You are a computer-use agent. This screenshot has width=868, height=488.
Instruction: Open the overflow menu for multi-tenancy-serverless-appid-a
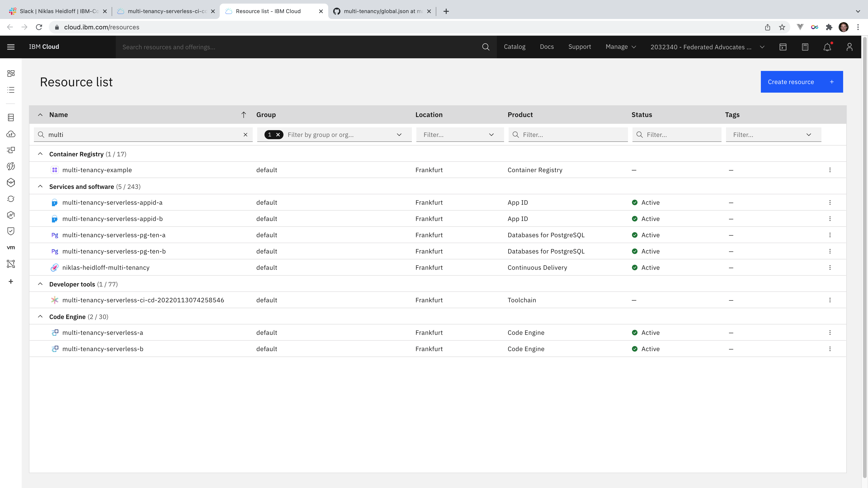click(x=830, y=202)
